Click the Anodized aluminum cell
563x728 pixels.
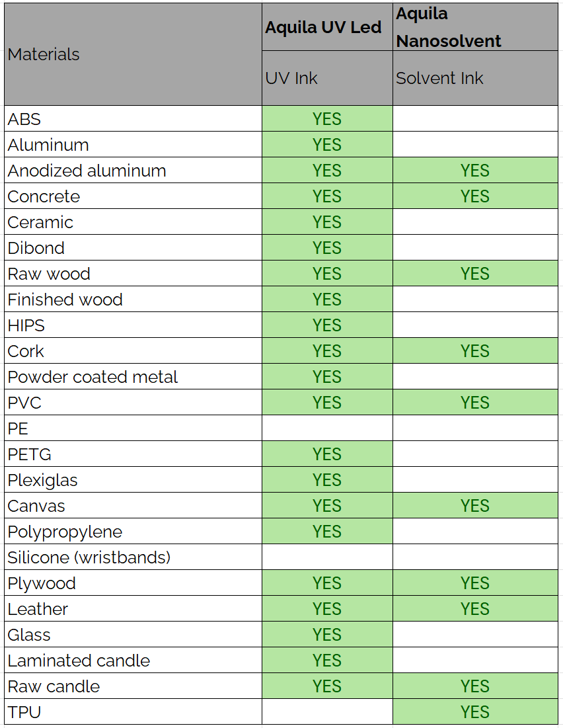pyautogui.click(x=87, y=171)
